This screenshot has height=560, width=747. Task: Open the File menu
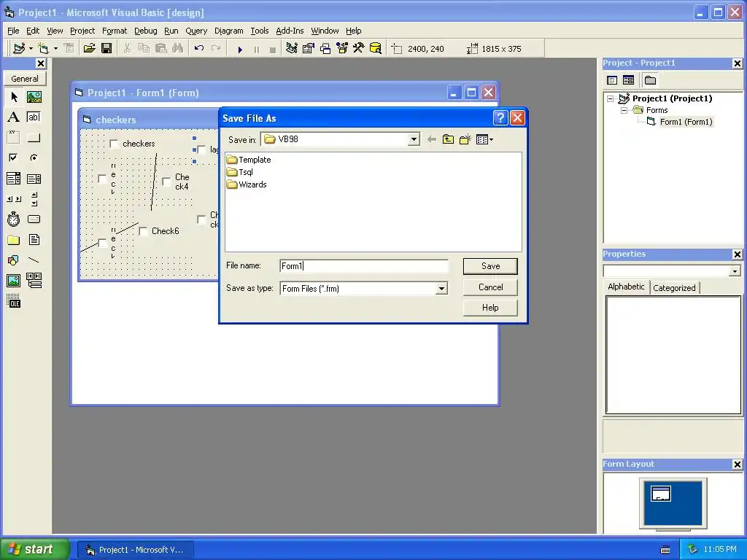coord(13,31)
